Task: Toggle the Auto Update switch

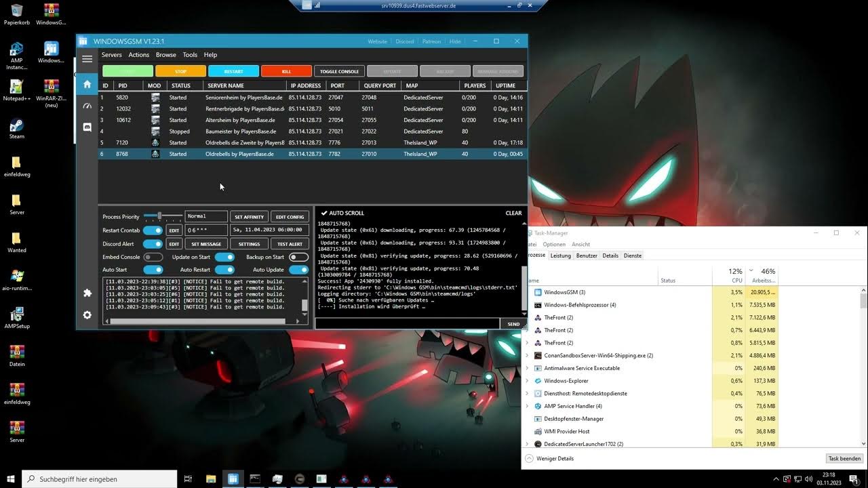Action: pyautogui.click(x=298, y=270)
